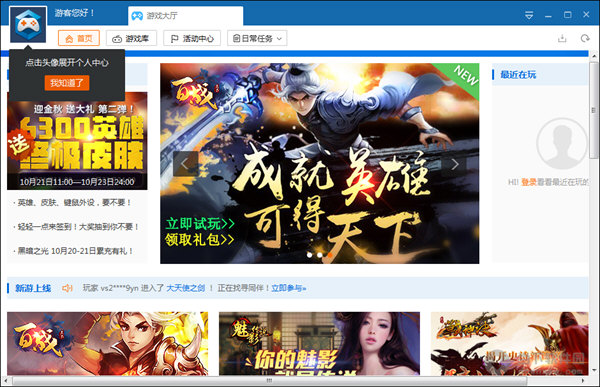
Task: Minimize the game hall window
Action: tap(548, 15)
